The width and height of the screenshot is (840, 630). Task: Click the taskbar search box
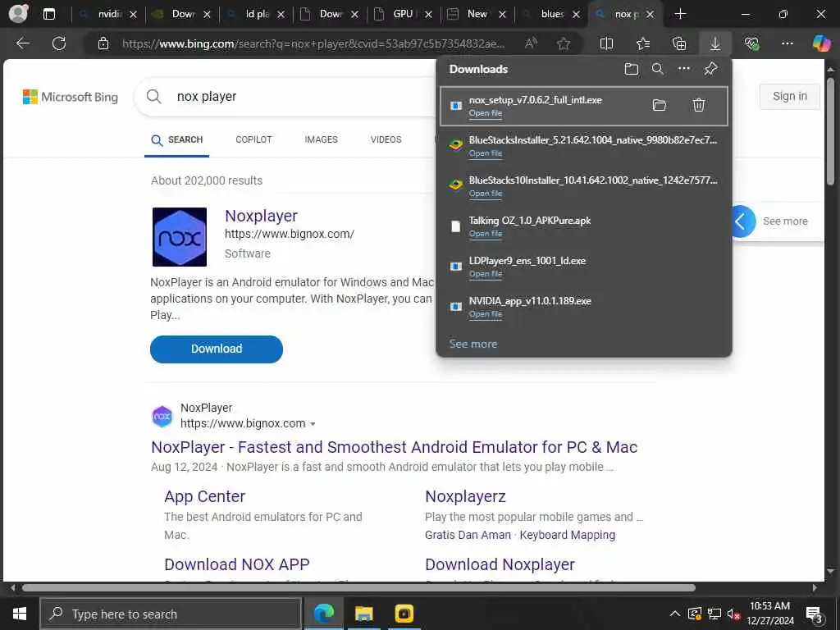pyautogui.click(x=171, y=614)
